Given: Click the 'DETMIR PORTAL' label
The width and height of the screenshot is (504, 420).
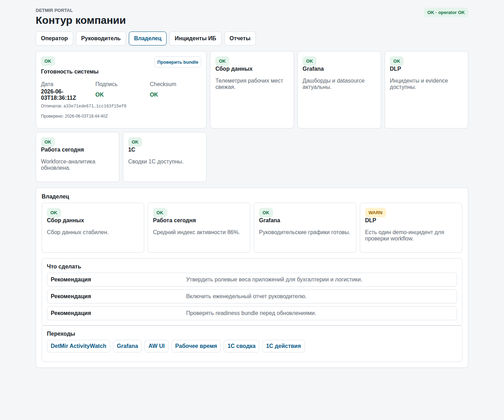Looking at the screenshot, I should coord(54,10).
